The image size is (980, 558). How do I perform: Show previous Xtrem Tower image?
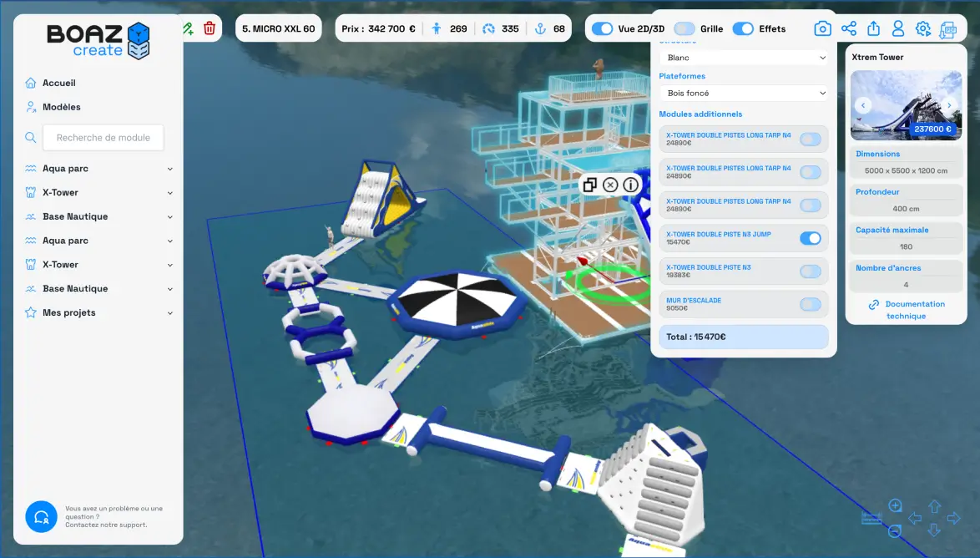coord(863,105)
